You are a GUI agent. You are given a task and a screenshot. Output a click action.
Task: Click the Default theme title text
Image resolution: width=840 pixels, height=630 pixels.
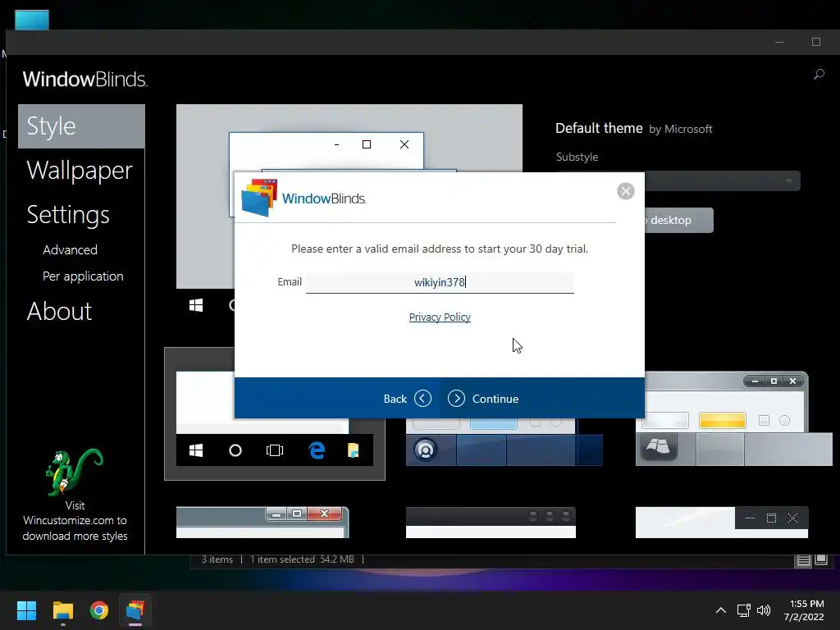pos(599,128)
